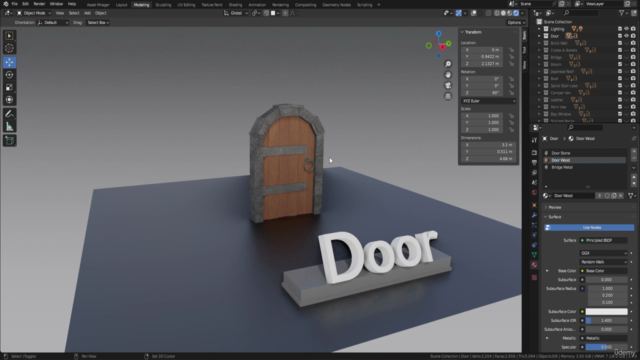Adjust the Subsurface IOR slider
640x360 pixels.
pos(607,320)
